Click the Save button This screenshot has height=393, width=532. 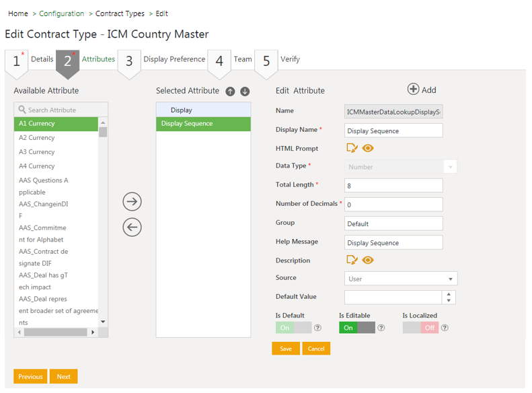click(x=286, y=349)
